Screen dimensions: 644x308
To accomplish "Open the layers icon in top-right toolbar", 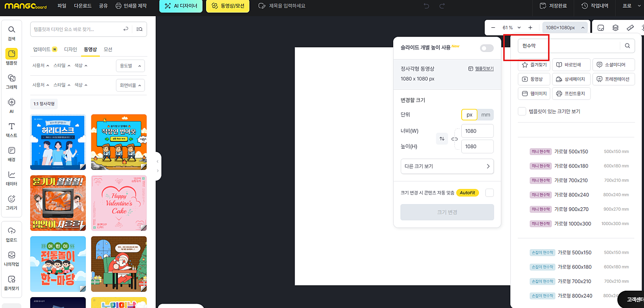I will pos(615,28).
